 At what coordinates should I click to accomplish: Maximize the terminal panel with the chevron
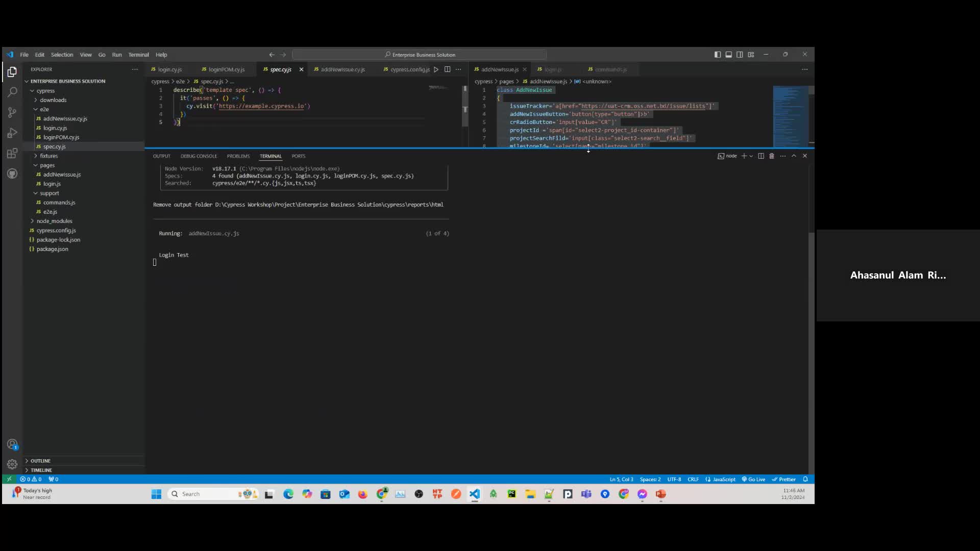(x=794, y=156)
